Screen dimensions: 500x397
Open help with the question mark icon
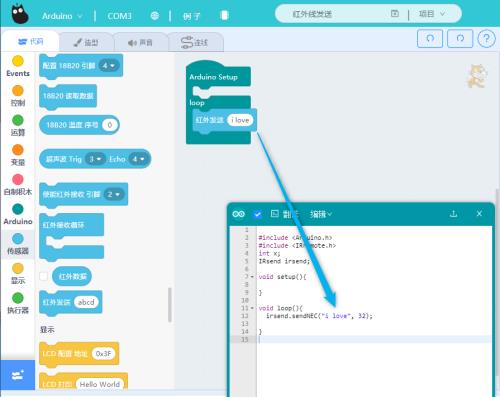486,39
